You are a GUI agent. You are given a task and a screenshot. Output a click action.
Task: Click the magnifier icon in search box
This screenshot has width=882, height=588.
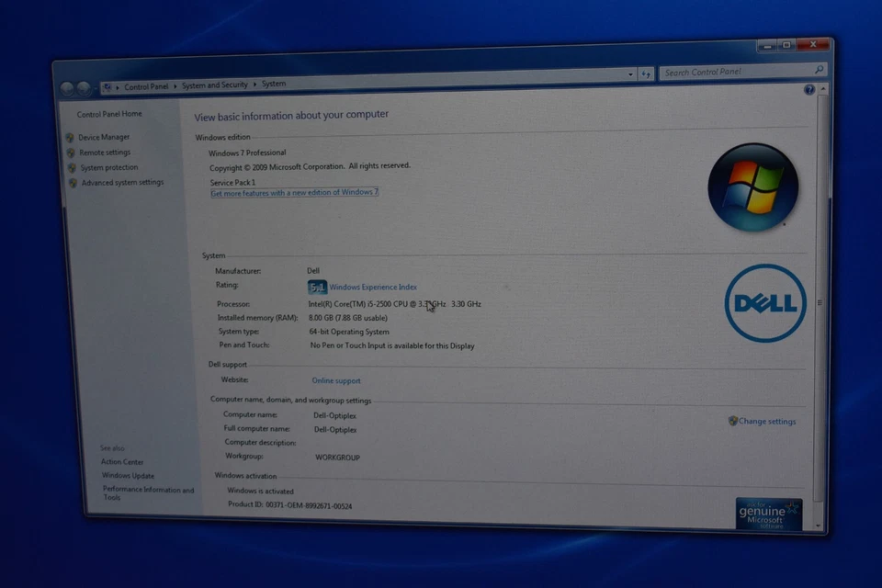coord(819,70)
